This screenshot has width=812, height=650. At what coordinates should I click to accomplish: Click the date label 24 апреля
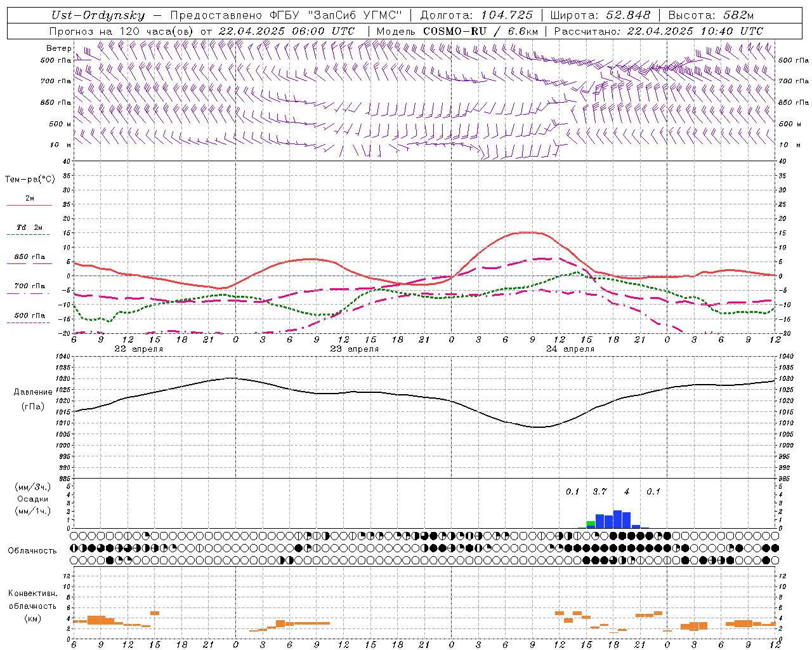570,349
